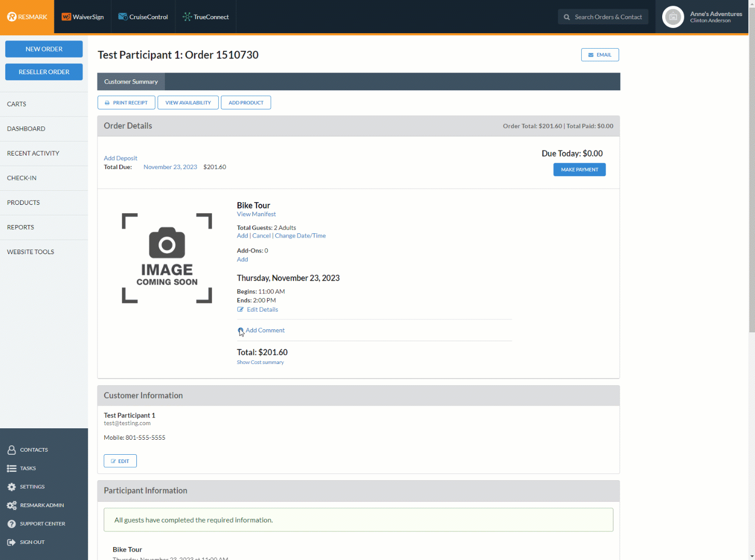Click Contacts label in bottom sidebar
Viewport: 755px width, 560px height.
[34, 450]
